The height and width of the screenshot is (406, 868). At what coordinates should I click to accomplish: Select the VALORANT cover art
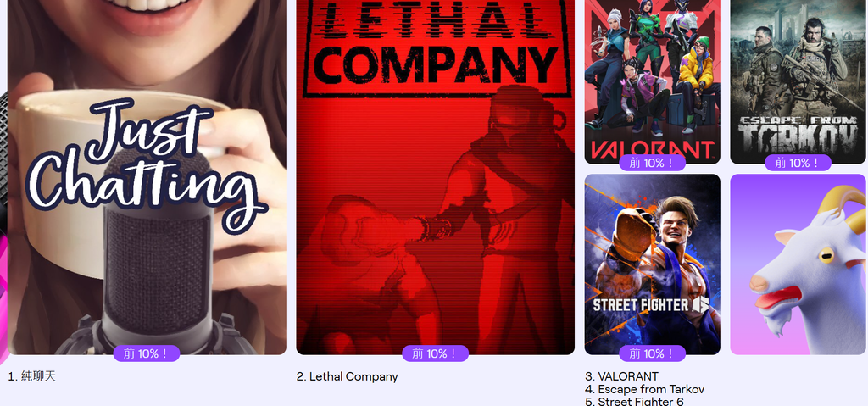click(x=652, y=82)
